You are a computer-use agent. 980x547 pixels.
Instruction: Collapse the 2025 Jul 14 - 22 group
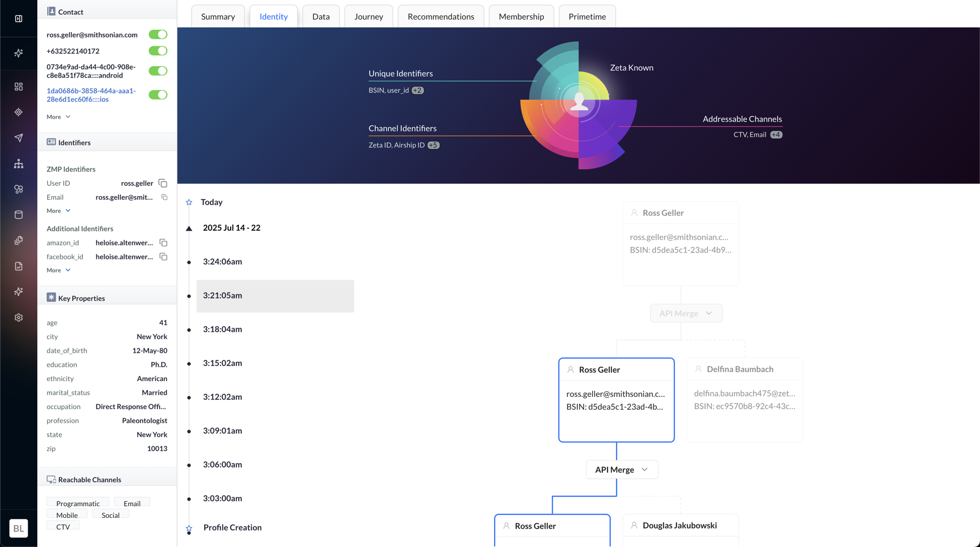(189, 229)
